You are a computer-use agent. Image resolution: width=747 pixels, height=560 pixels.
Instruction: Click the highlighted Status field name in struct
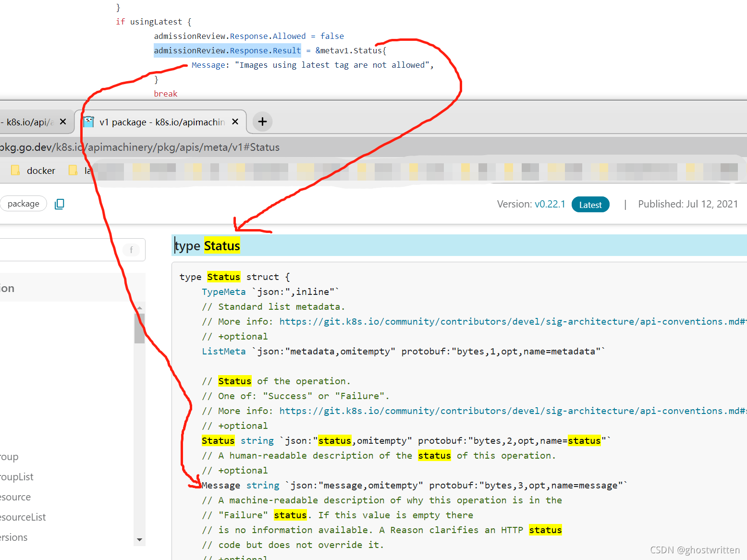(218, 441)
